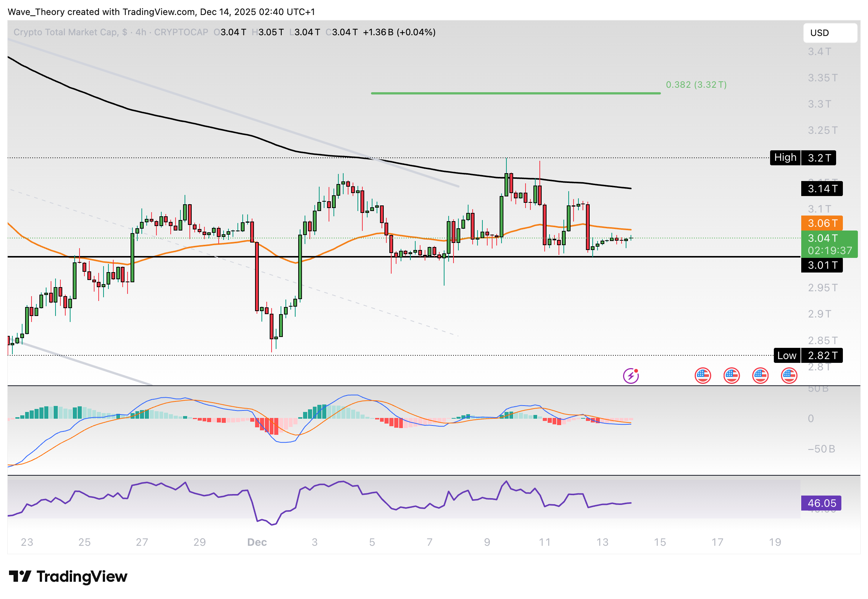This screenshot has width=868, height=599.
Task: Click the purple RSI 46.05 value label
Action: pos(821,503)
